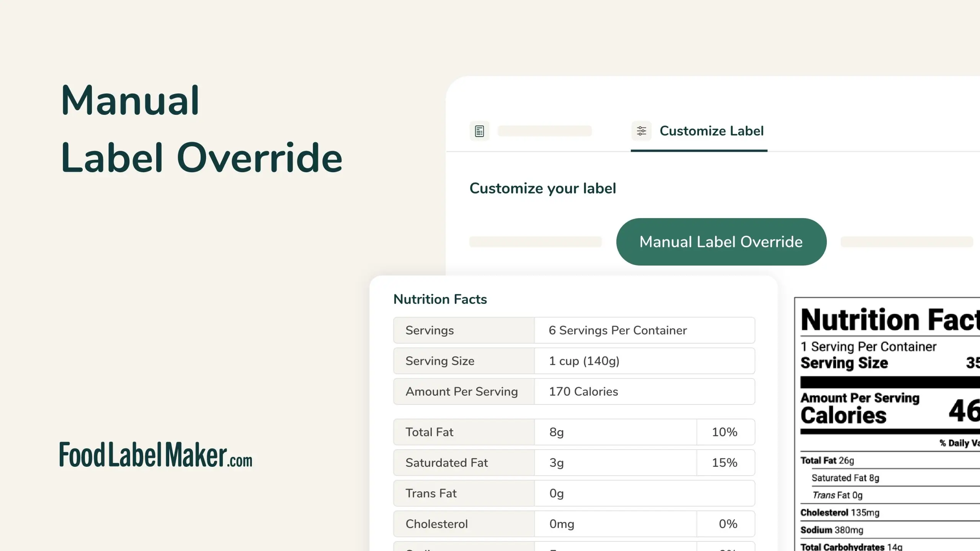The height and width of the screenshot is (551, 980).
Task: Click the Total Fat 10% daily value
Action: point(725,432)
